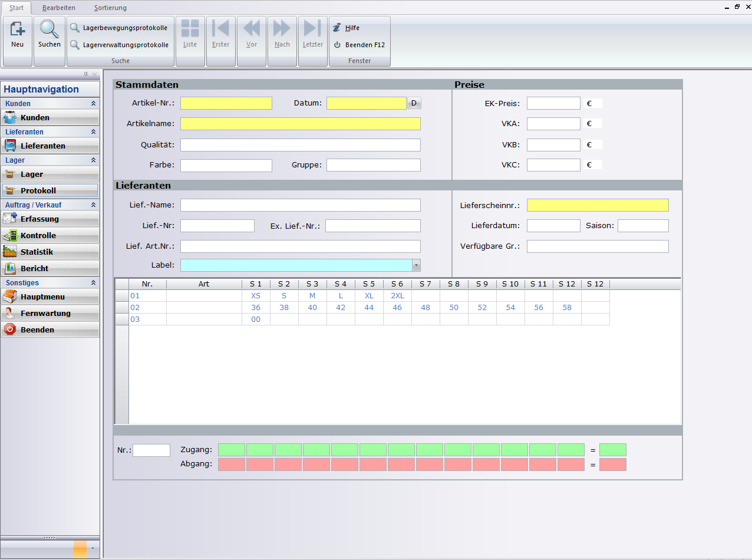The width and height of the screenshot is (752, 560).
Task: Open Kunden in the navigation sidebar
Action: pyautogui.click(x=50, y=117)
